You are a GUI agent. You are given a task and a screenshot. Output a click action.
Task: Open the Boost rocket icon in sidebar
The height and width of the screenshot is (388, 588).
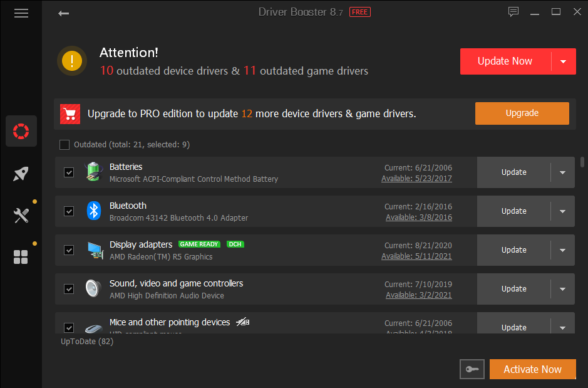click(21, 174)
